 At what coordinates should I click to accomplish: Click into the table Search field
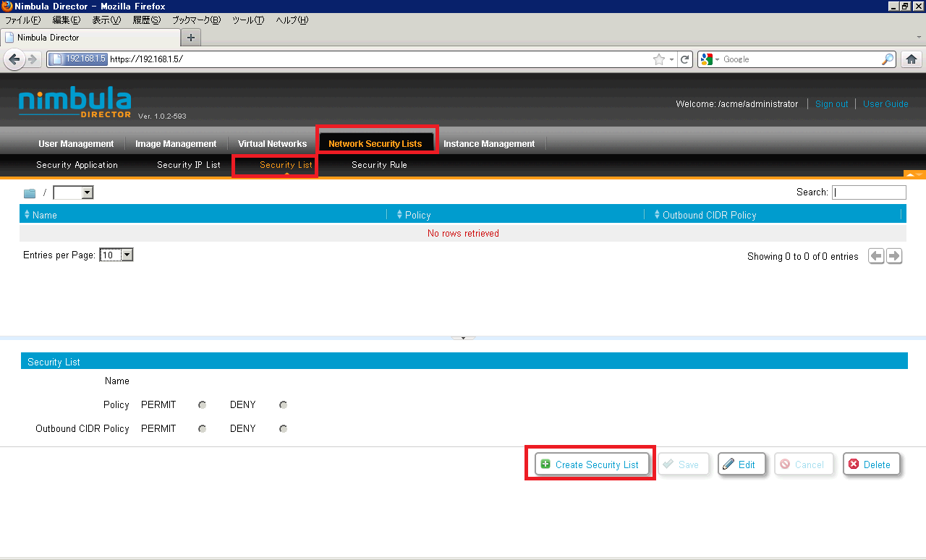coord(869,192)
